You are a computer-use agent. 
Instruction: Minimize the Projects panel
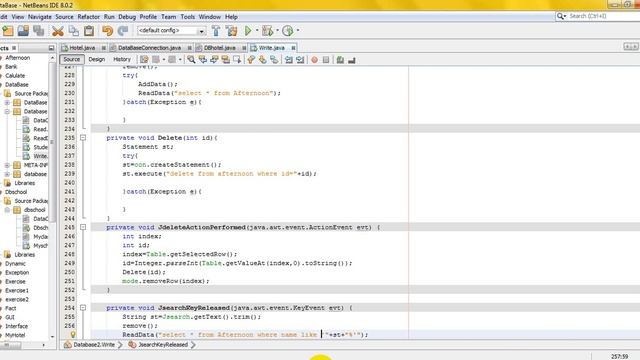pos(51,48)
